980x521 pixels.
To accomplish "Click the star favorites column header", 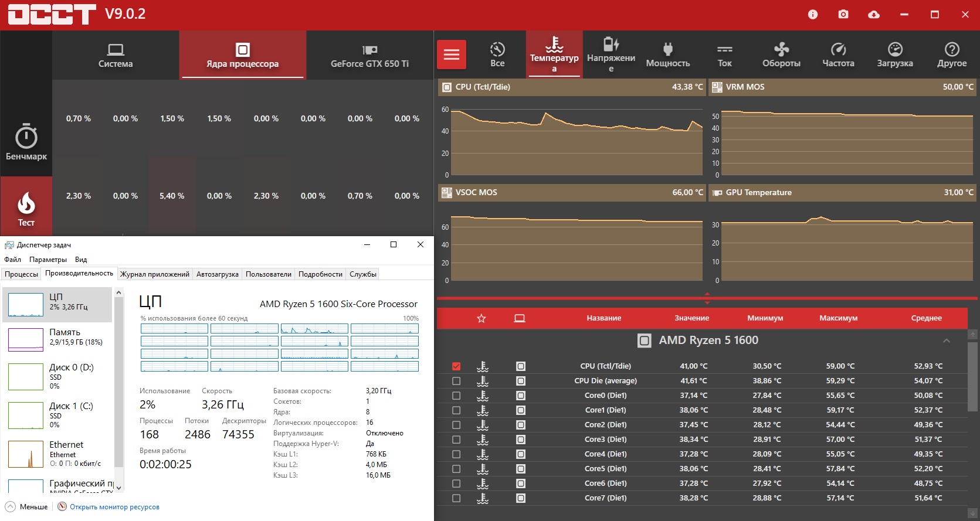I will click(481, 318).
